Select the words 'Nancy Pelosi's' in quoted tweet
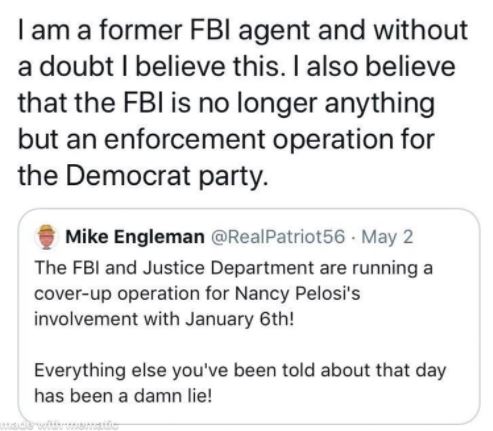The image size is (493, 431). pos(298,294)
